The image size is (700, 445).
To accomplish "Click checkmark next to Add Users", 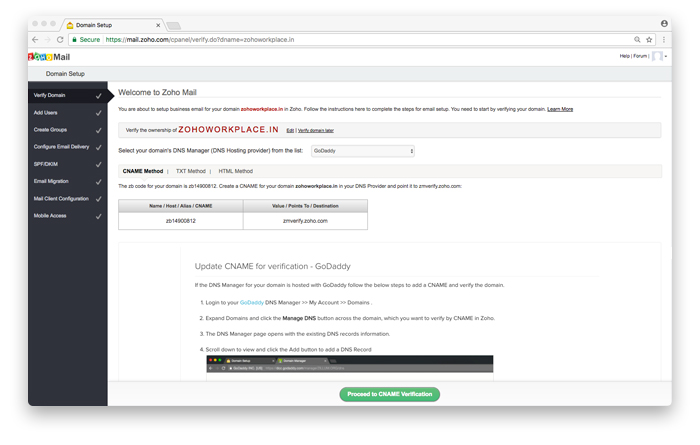I will 99,113.
